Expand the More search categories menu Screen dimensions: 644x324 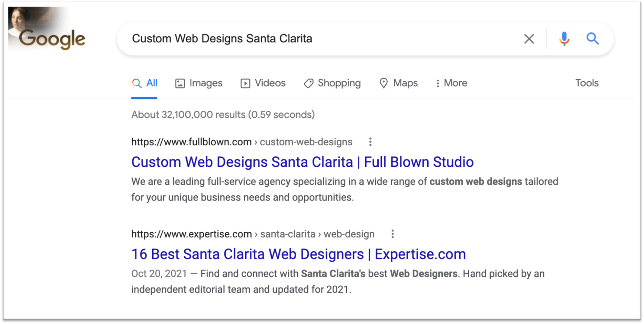pyautogui.click(x=451, y=83)
